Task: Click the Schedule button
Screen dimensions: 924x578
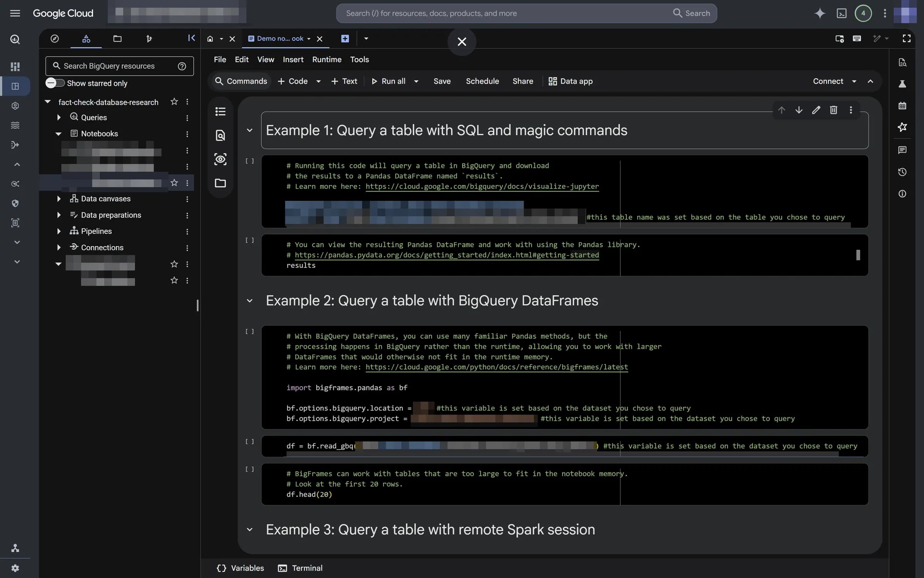Action: [x=482, y=81]
